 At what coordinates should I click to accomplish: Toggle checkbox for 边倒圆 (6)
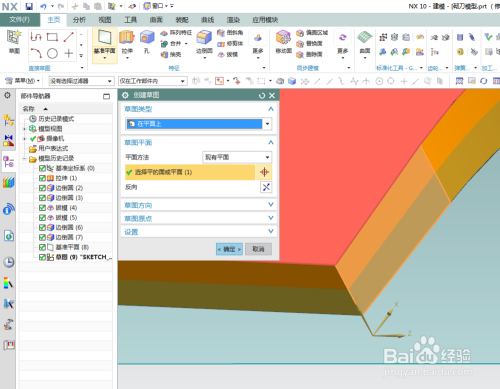coord(42,227)
